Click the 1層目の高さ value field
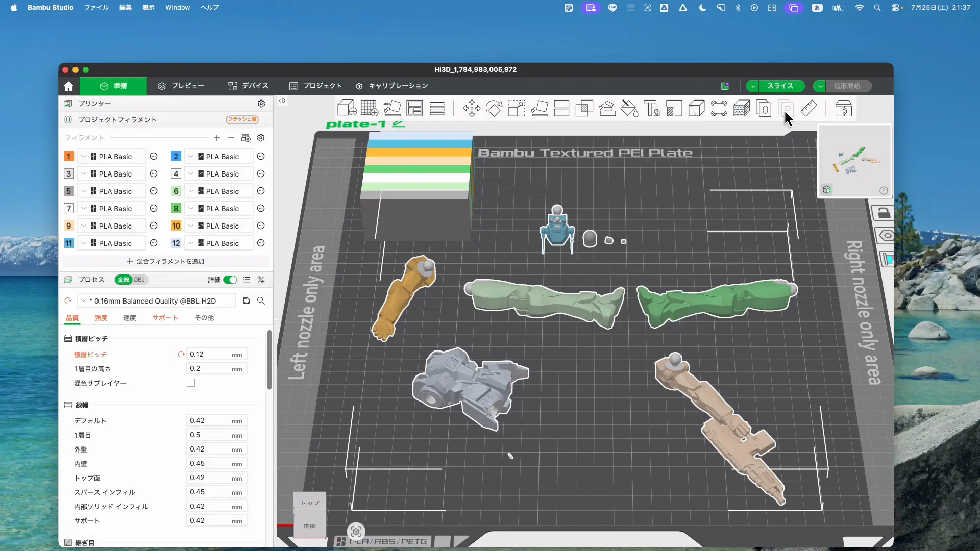This screenshot has width=980, height=551. [217, 368]
